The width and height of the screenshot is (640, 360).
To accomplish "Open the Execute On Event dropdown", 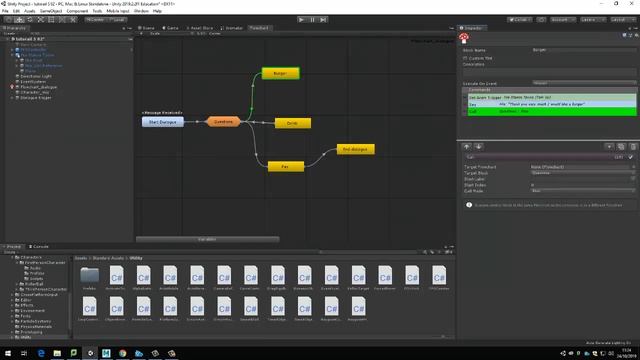I will [x=584, y=83].
